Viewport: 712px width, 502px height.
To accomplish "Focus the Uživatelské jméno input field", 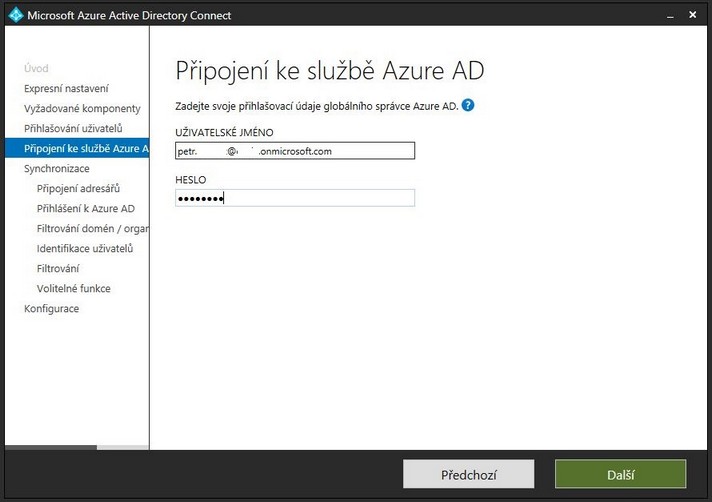I will [x=295, y=151].
